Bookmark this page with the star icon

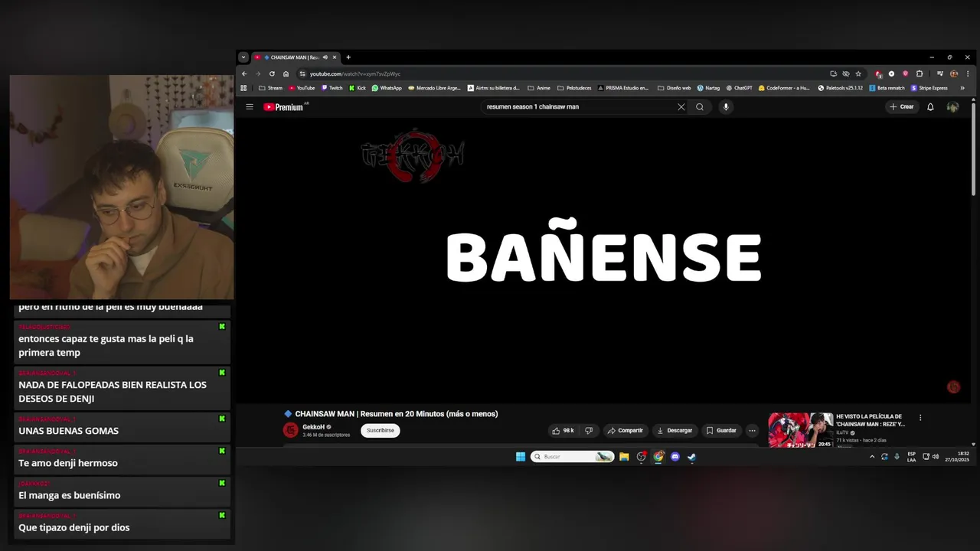pos(858,74)
